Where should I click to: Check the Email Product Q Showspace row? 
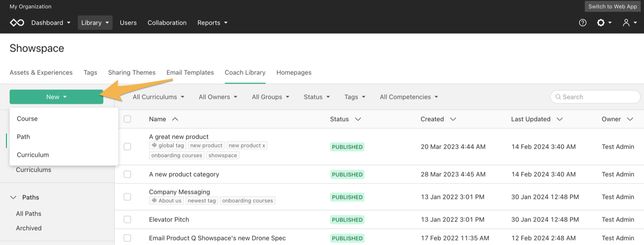(127, 238)
